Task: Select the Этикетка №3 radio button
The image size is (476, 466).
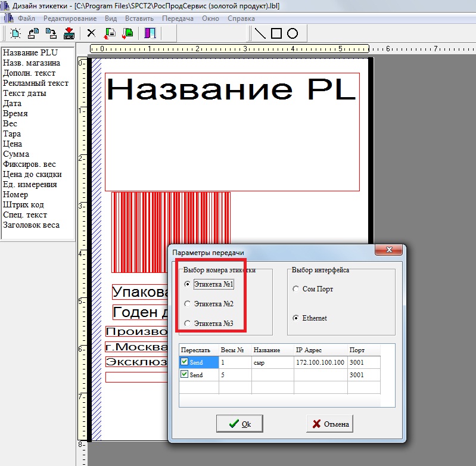Action: (x=188, y=323)
